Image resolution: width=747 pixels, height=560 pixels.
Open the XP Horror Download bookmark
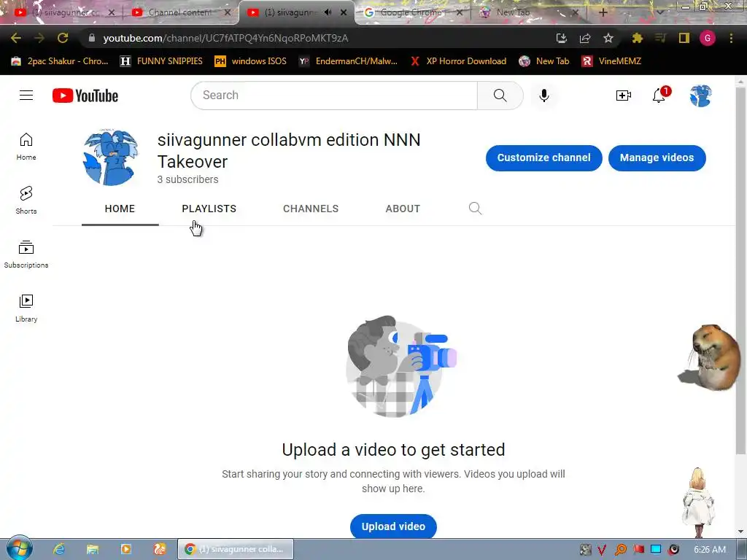(x=458, y=61)
